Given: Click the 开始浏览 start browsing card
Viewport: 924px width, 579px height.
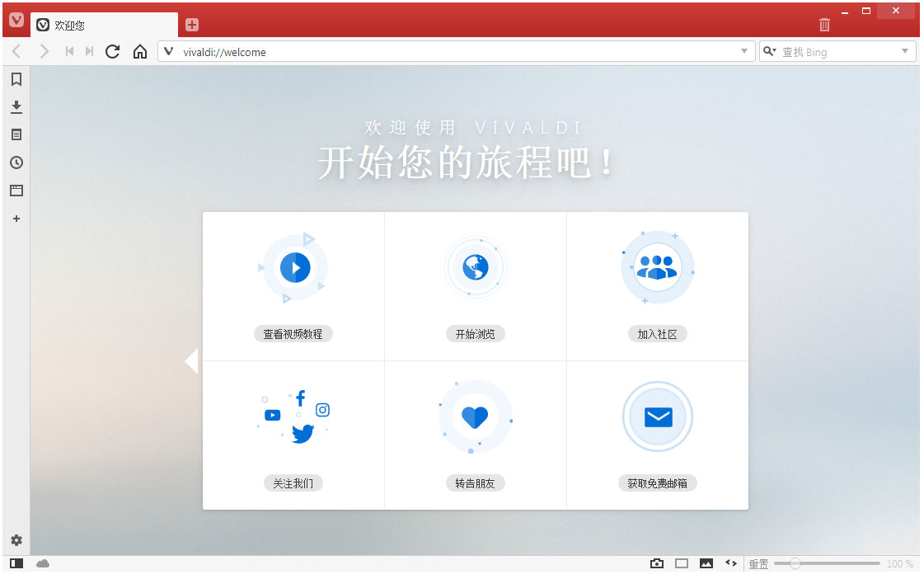Looking at the screenshot, I should point(475,285).
